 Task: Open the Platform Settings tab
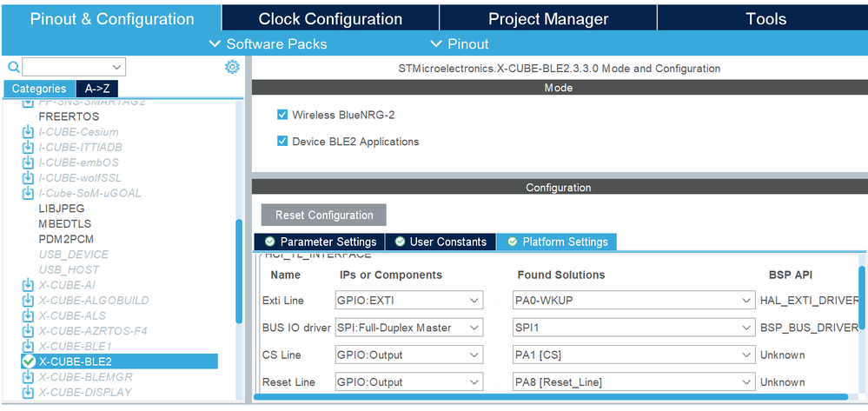coord(556,242)
